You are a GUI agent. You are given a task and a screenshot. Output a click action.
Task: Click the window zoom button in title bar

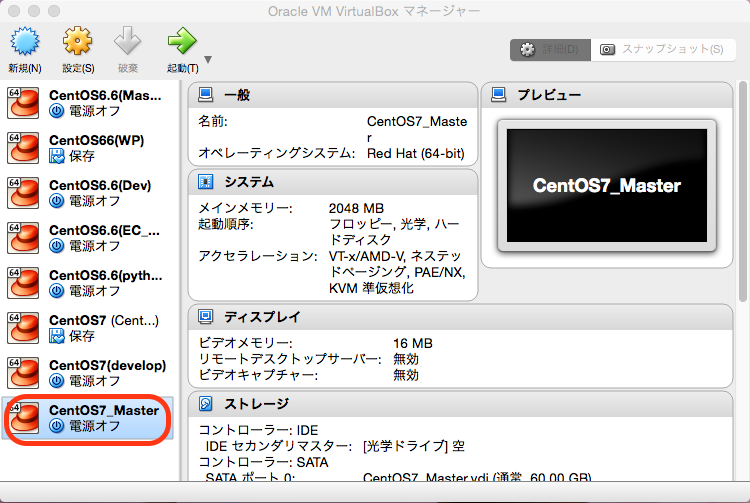[54, 11]
